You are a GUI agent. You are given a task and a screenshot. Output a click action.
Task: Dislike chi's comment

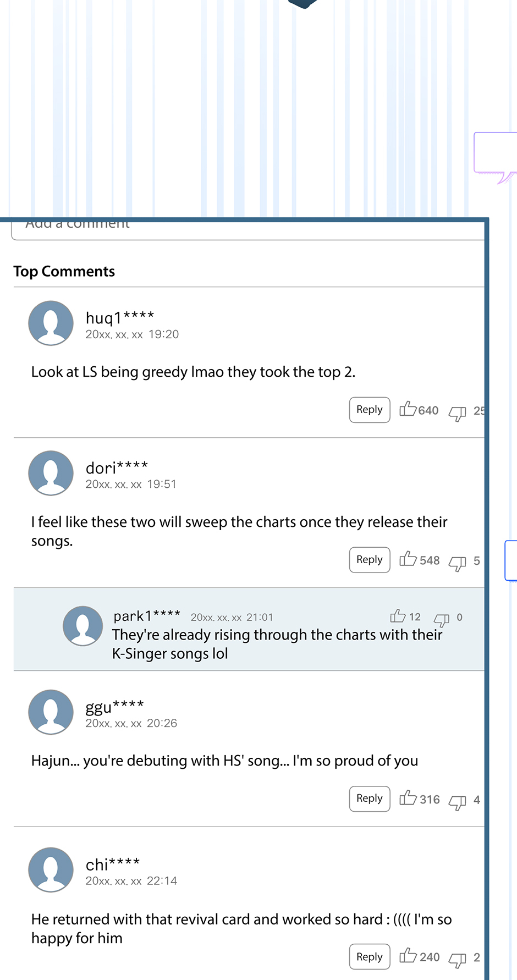point(457,959)
